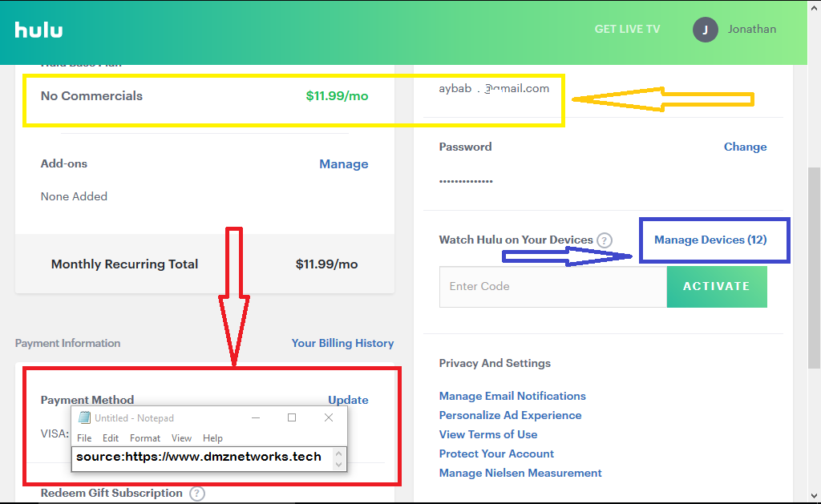Open Manage Email Notifications
Viewport: 821px width, 504px height.
(512, 396)
